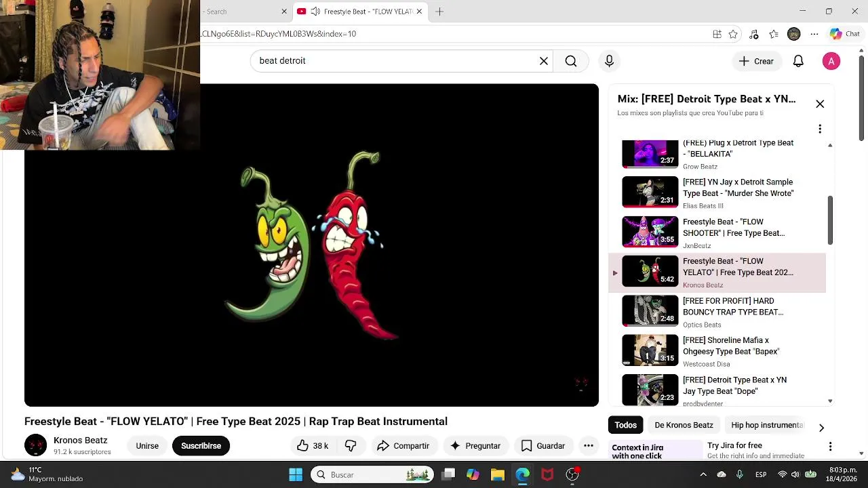Like the video (38 k)
The image size is (868, 488).
point(312,445)
